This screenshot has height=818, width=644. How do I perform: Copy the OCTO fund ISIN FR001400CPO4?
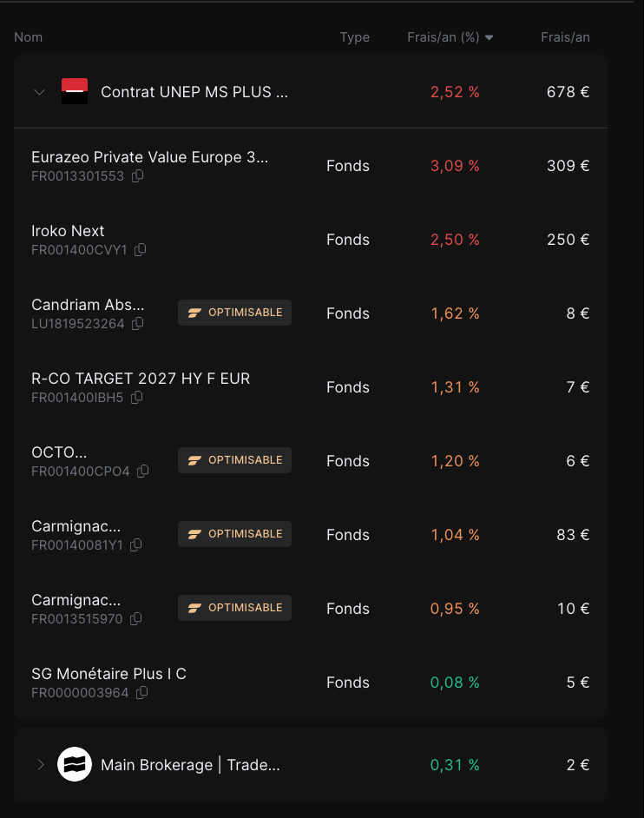click(143, 471)
